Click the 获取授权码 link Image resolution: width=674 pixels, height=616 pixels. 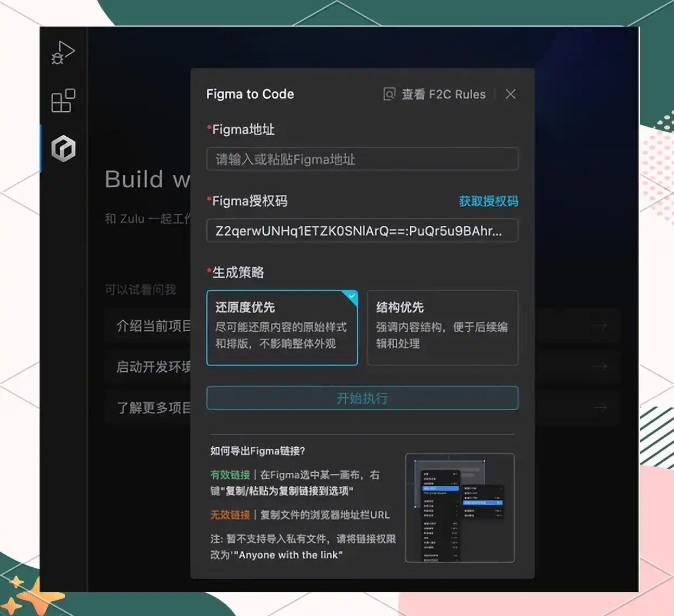488,201
